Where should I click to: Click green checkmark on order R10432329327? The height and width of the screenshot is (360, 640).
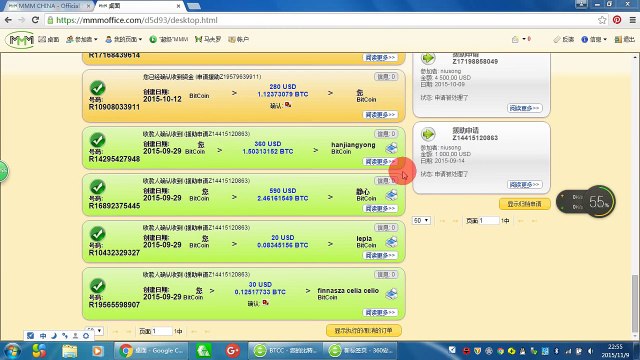coord(98,234)
